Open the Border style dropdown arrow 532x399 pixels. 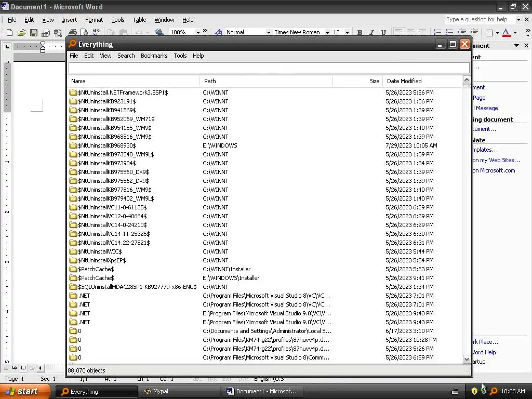(x=497, y=33)
